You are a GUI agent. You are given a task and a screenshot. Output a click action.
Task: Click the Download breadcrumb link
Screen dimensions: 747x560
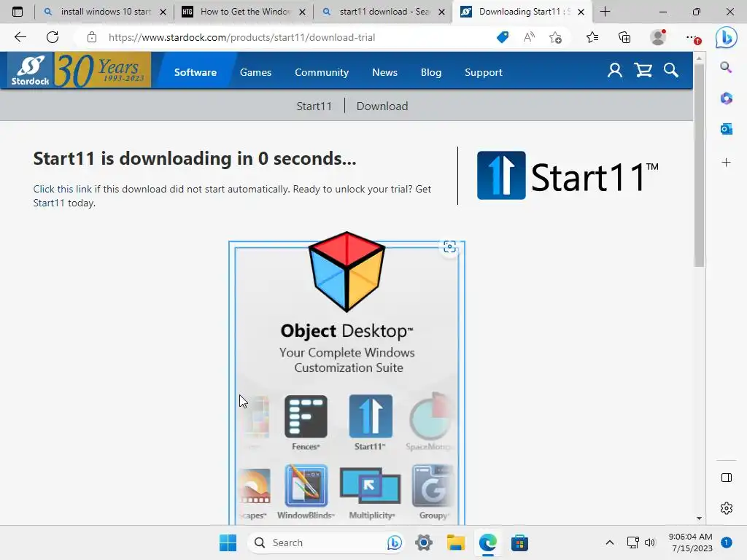[x=382, y=106]
